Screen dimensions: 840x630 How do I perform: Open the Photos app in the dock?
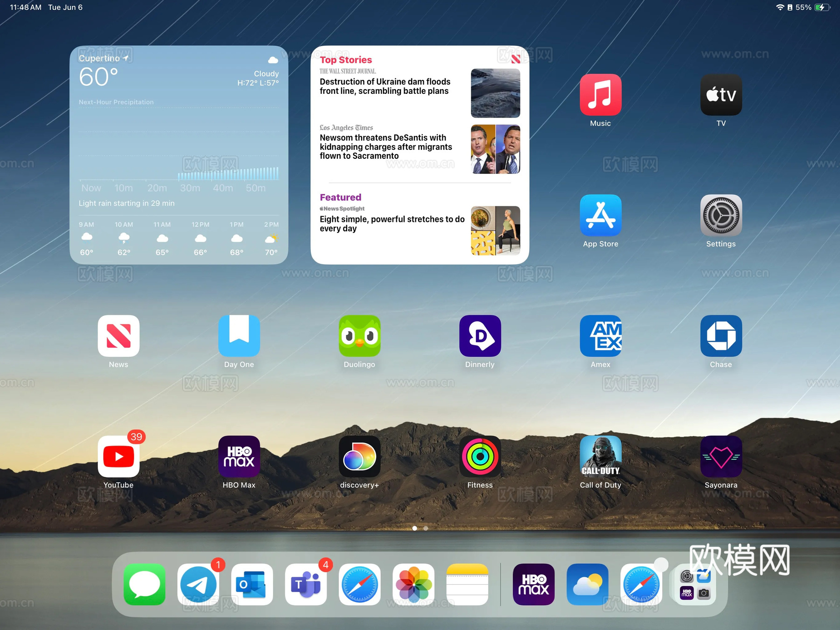(x=413, y=584)
